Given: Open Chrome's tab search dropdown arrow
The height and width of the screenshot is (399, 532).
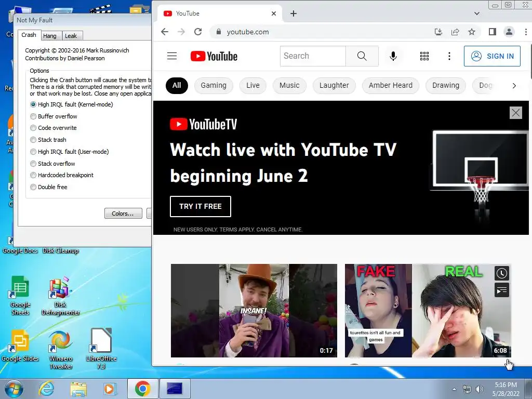Looking at the screenshot, I should pyautogui.click(x=477, y=14).
